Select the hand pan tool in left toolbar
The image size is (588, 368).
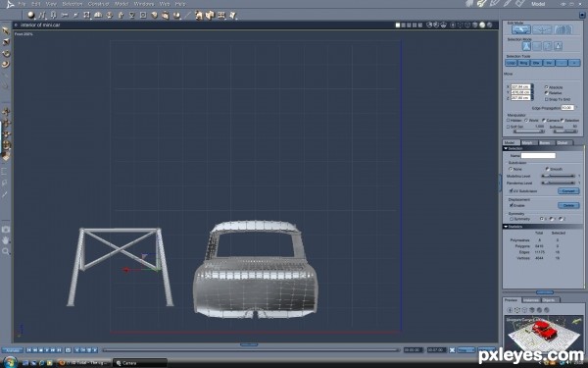pos(6,240)
